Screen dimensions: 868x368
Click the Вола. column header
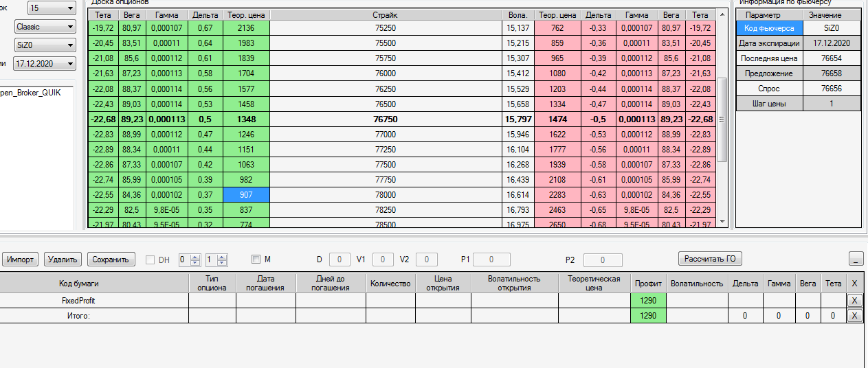point(518,14)
